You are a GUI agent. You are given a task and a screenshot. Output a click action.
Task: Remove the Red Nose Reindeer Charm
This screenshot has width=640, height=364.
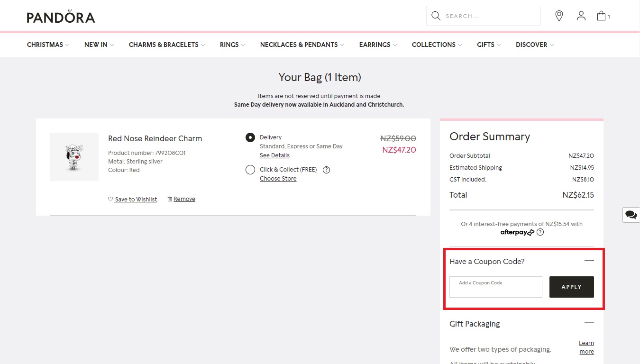tap(181, 199)
